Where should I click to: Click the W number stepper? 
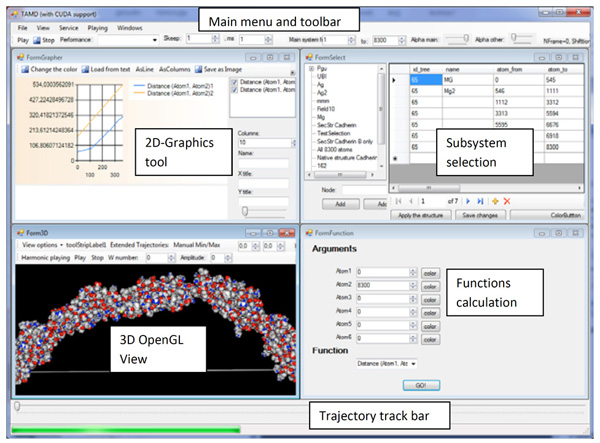[171, 258]
